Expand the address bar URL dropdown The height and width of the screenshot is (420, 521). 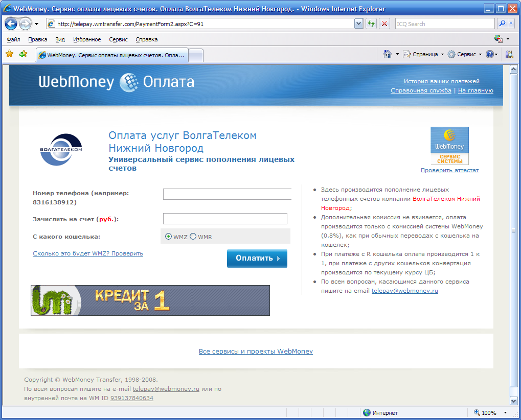pos(358,24)
